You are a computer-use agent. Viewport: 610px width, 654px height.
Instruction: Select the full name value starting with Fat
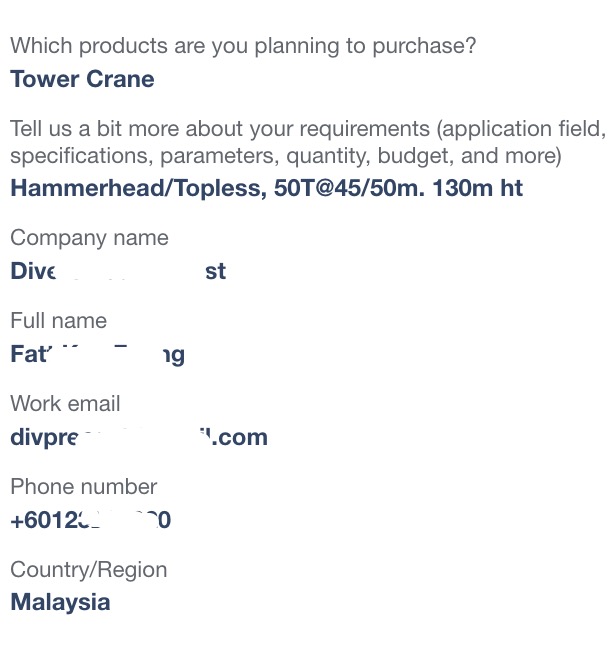98,355
